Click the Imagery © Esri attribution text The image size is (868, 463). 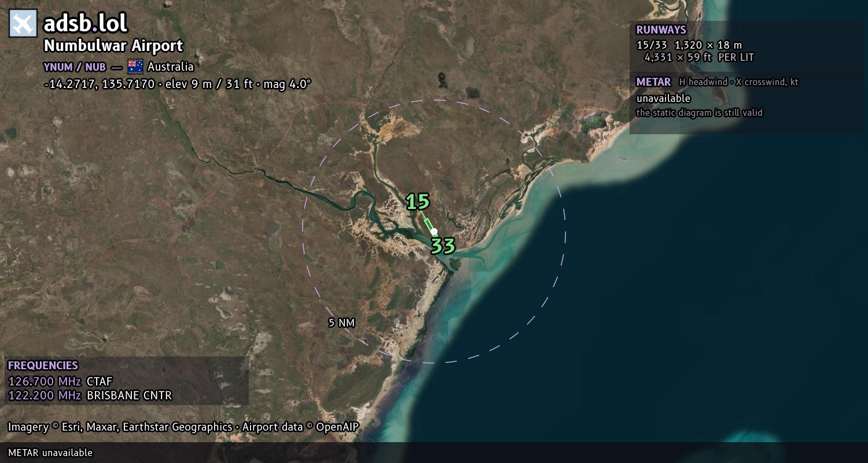click(183, 427)
